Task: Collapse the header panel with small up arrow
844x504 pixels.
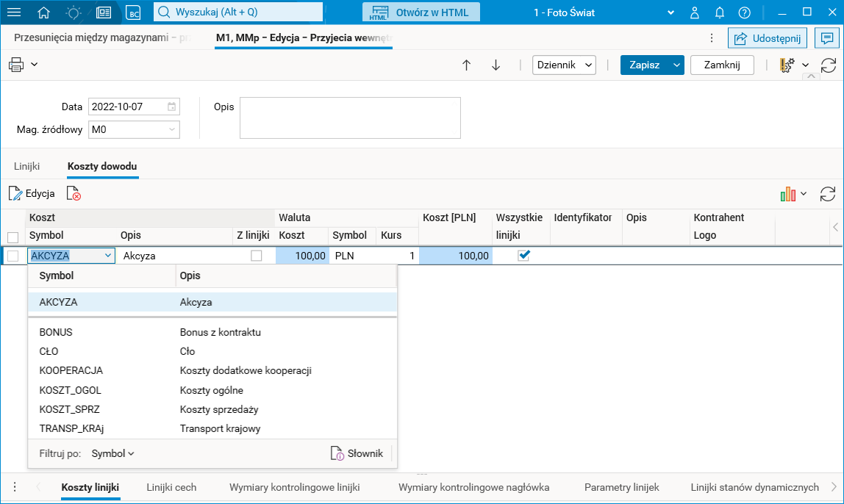Action: 811,77
